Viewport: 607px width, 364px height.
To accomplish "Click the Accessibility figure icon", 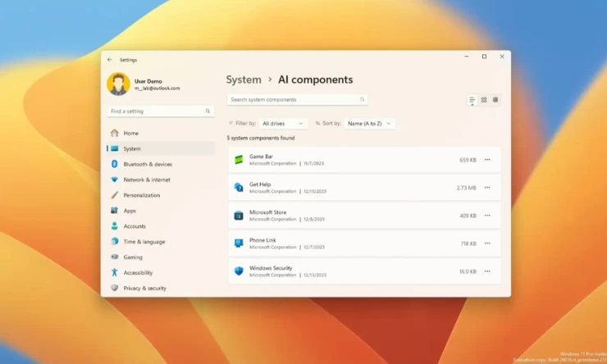I will 115,272.
